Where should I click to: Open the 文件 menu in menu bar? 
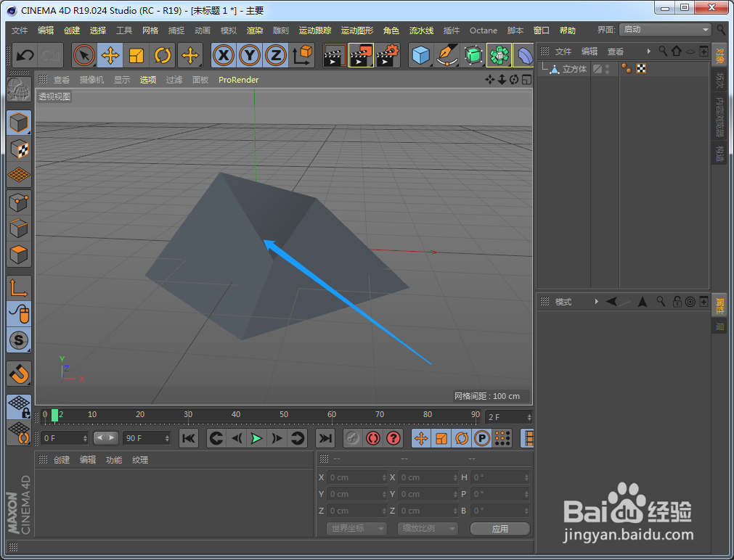coord(19,30)
